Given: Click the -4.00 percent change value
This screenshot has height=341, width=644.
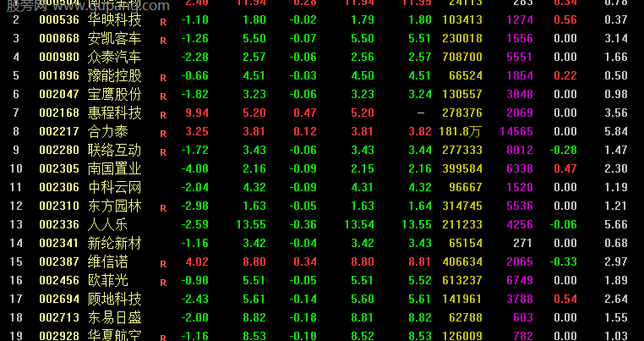Looking at the screenshot, I should 194,168.
